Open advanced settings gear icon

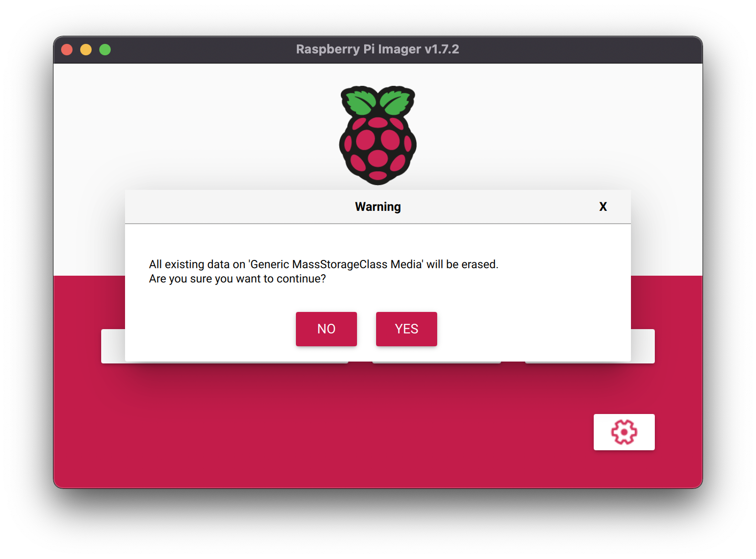624,432
